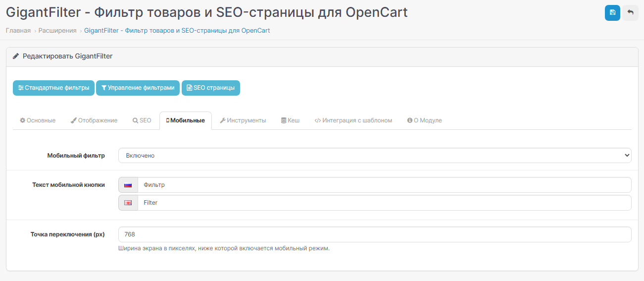The height and width of the screenshot is (281, 644).
Task: Click the page title GigantFilter heading
Action: pyautogui.click(x=207, y=12)
